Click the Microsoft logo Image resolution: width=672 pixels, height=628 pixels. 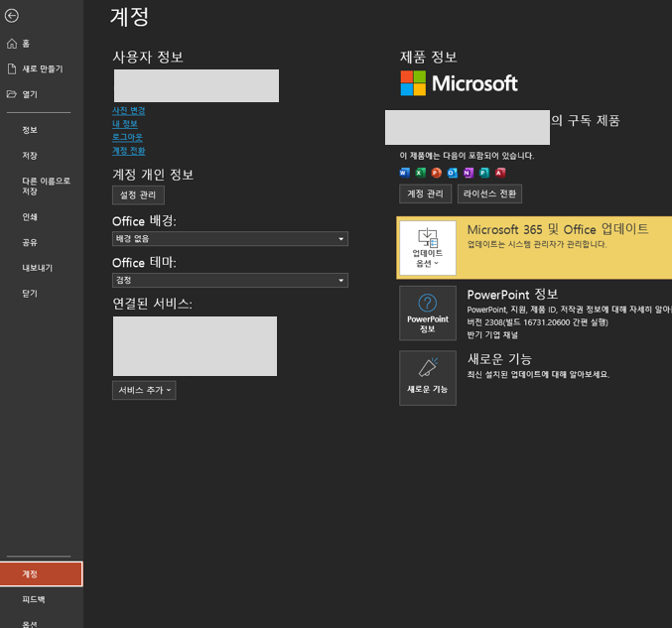459,83
